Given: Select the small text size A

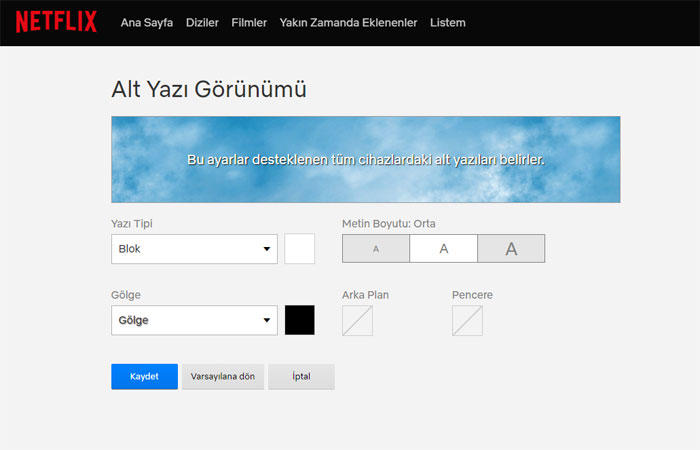Looking at the screenshot, I should [x=376, y=249].
